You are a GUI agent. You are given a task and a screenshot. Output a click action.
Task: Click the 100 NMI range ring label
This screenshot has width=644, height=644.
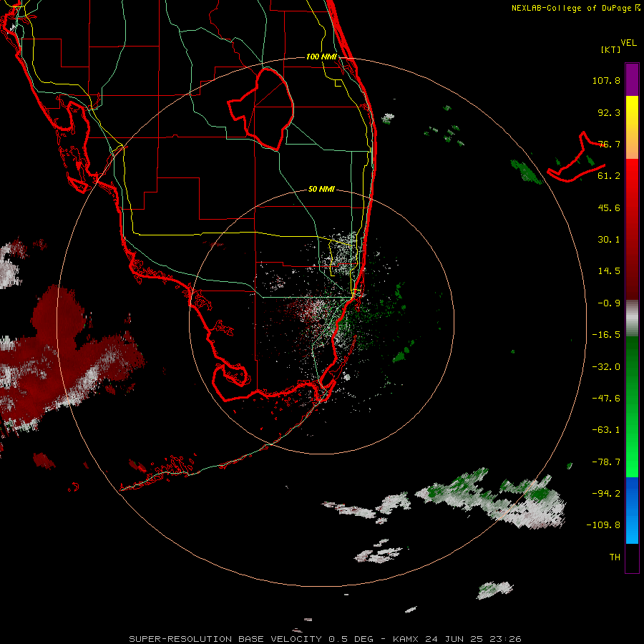click(x=321, y=57)
